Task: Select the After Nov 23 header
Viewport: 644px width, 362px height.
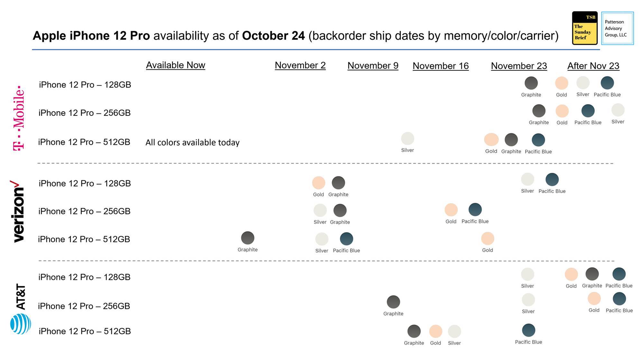Action: [x=593, y=66]
